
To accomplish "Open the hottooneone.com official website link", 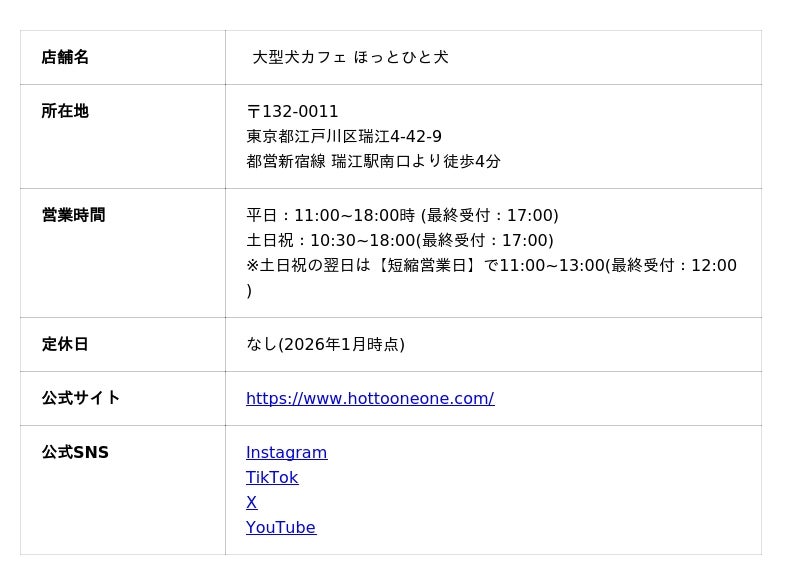I will coord(370,398).
